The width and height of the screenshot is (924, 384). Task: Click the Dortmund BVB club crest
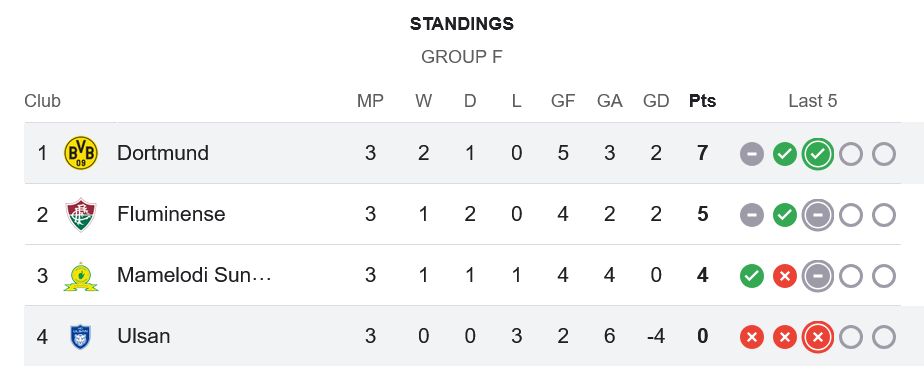[81, 153]
